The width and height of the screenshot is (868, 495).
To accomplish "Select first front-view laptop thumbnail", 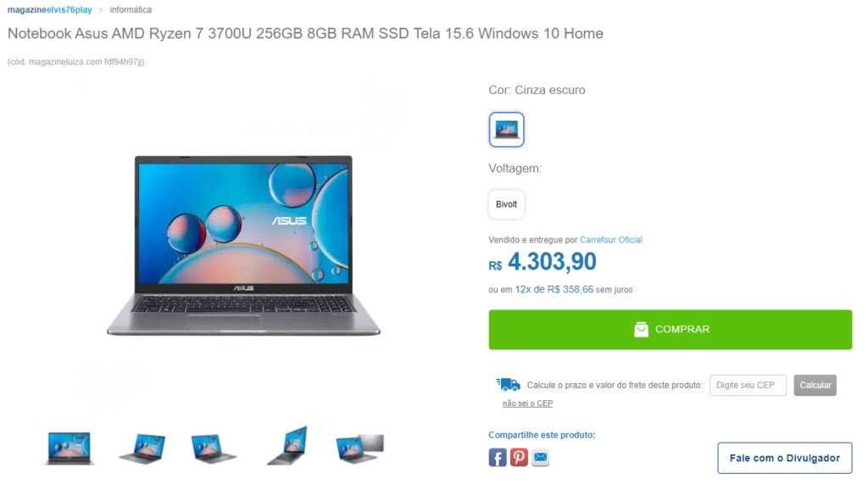I will pos(69,448).
